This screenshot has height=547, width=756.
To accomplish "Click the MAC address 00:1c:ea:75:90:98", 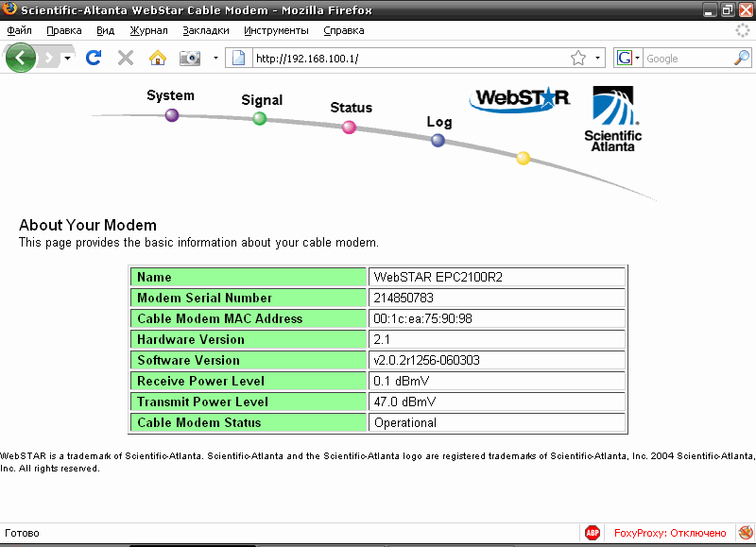I will click(422, 318).
